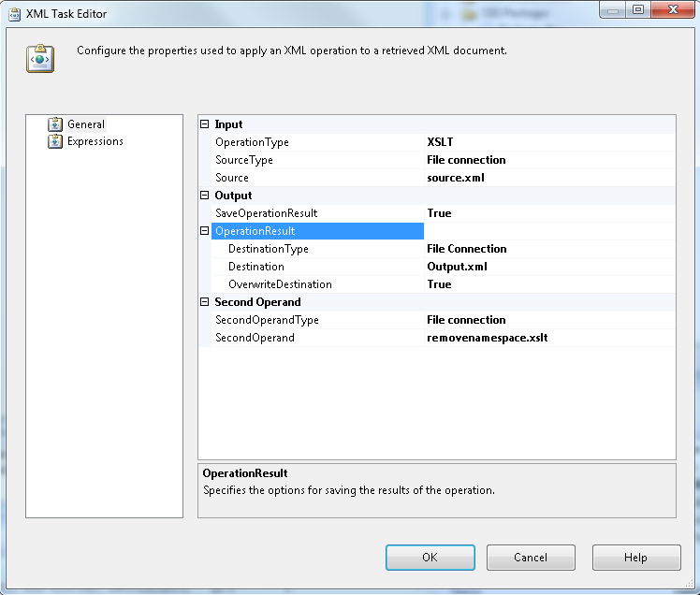Toggle the OverwriteDestination True value
Viewport: 700px width, 595px height.
(x=440, y=284)
